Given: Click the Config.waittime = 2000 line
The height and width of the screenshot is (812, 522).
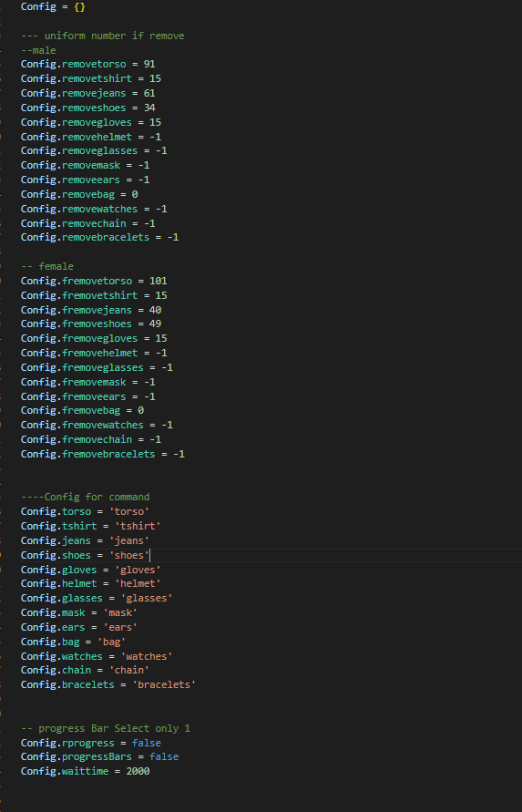Looking at the screenshot, I should pos(86,771).
